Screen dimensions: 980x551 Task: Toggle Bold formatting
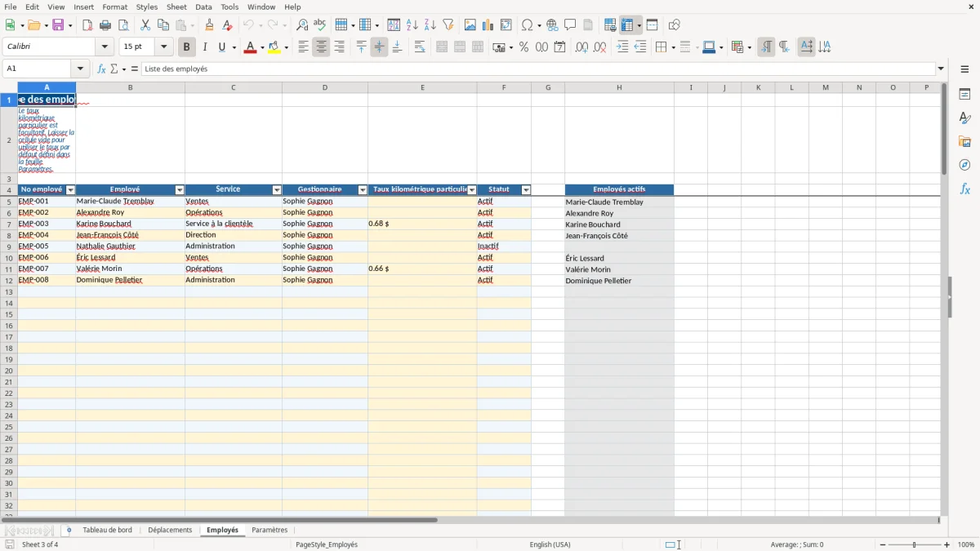(187, 47)
